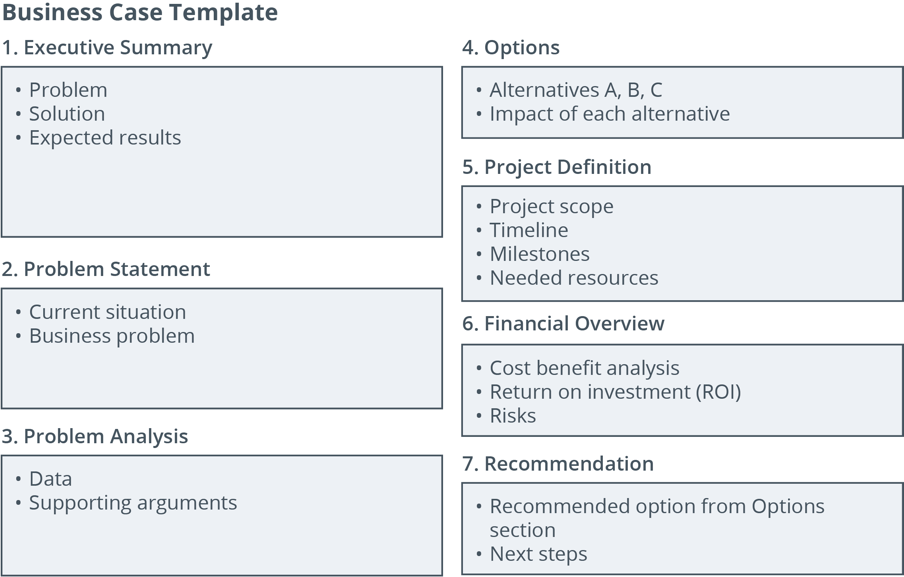Viewport: 904px width, 577px height.
Task: Select the Problem Analysis heading
Action: [x=95, y=436]
